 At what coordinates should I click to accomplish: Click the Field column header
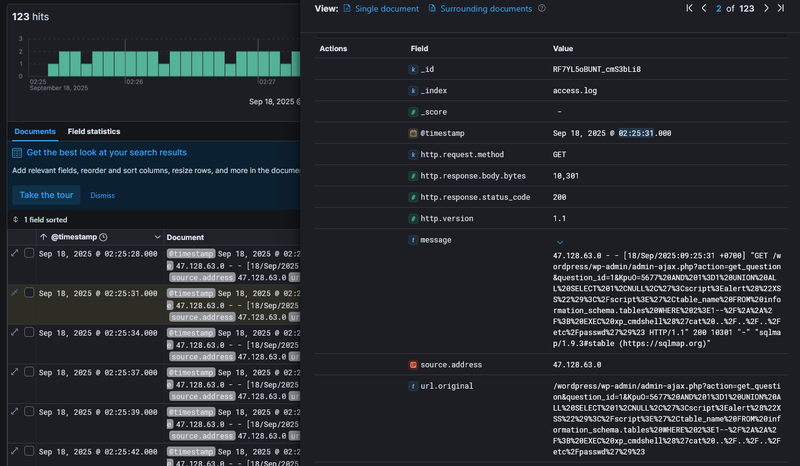[x=419, y=48]
